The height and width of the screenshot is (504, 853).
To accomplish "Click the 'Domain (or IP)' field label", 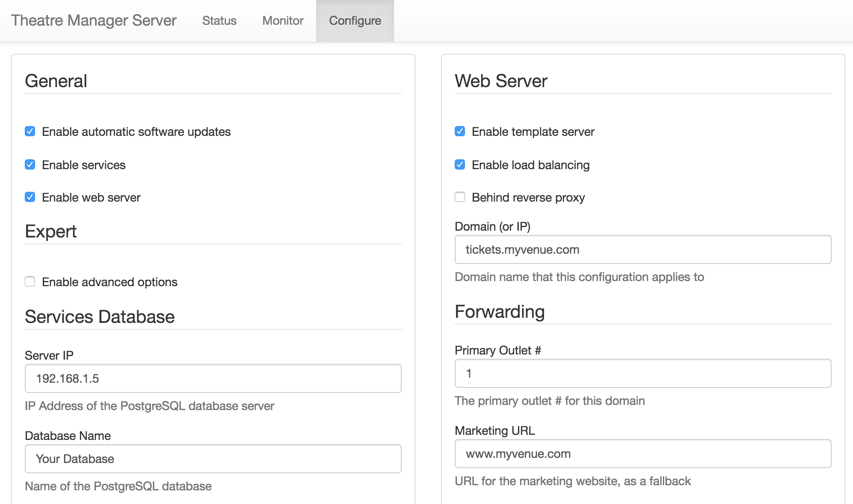I will point(493,226).
